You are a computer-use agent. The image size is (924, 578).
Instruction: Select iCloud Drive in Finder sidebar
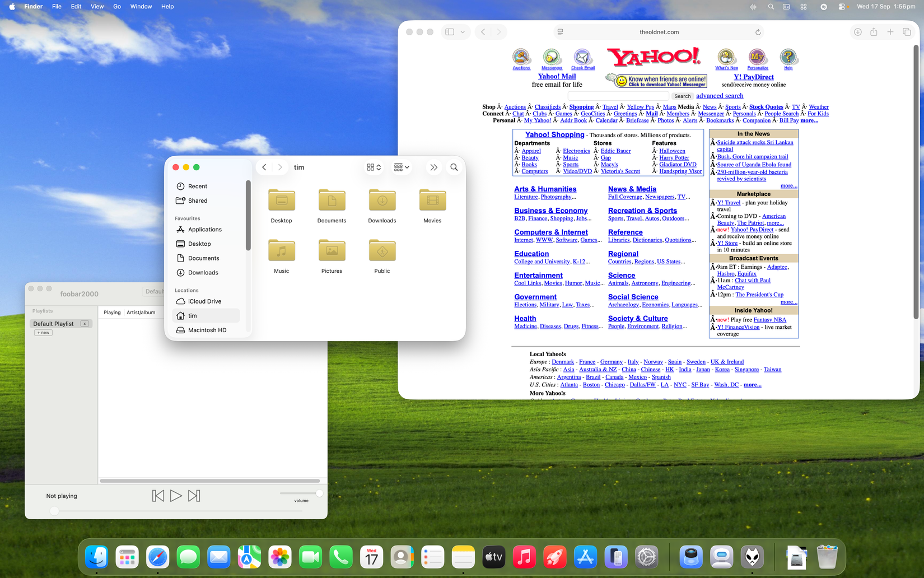[206, 301]
